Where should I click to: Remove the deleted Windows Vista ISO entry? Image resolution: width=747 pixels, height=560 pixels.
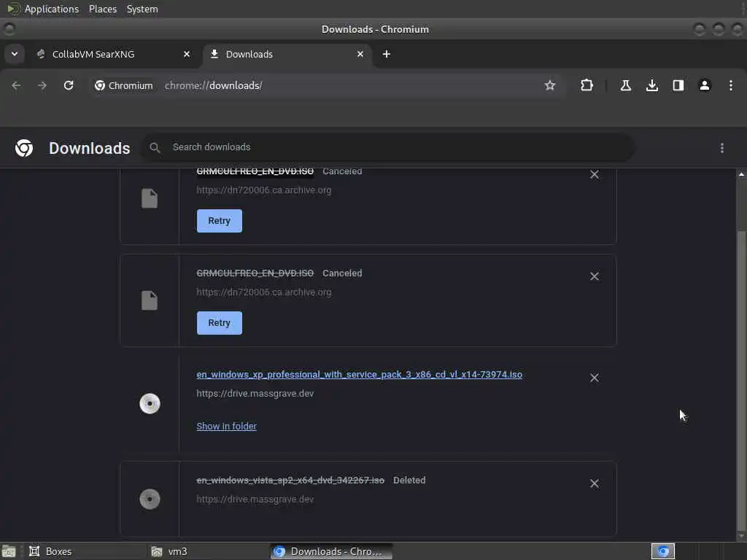pos(595,483)
